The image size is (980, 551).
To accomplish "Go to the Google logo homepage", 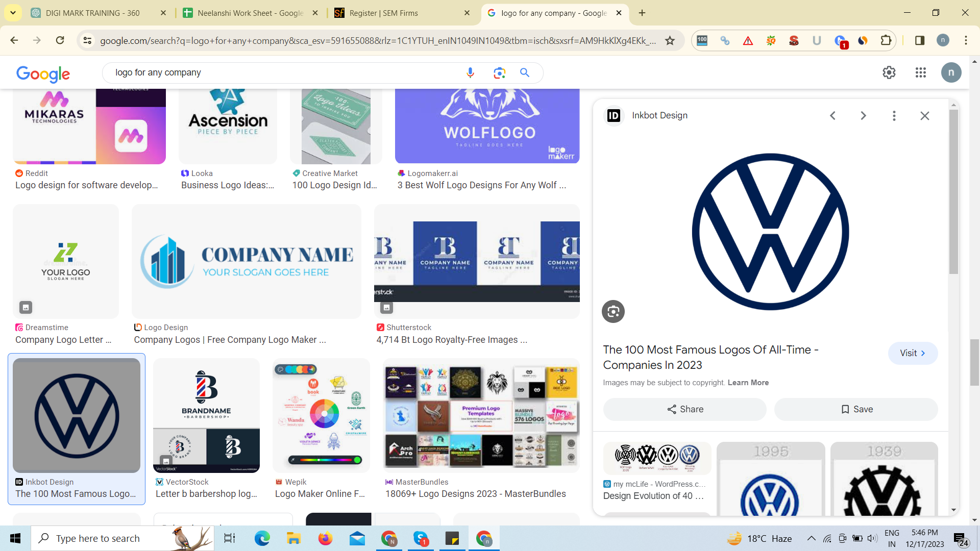I will [43, 74].
